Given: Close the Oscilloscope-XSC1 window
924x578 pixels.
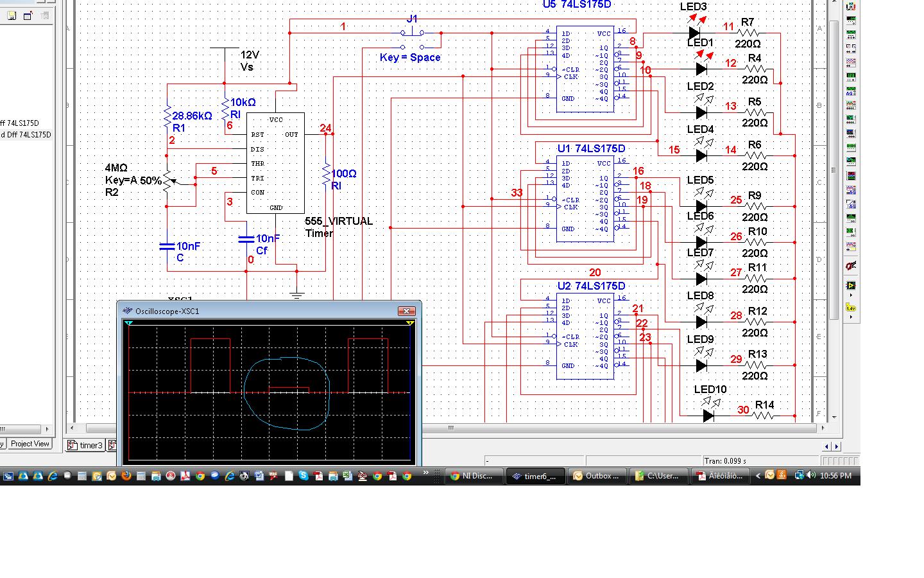Looking at the screenshot, I should click(407, 311).
